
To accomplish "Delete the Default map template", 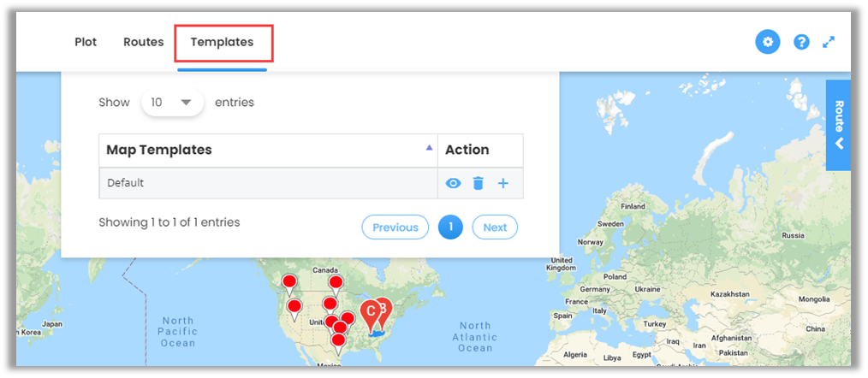I will tap(478, 183).
